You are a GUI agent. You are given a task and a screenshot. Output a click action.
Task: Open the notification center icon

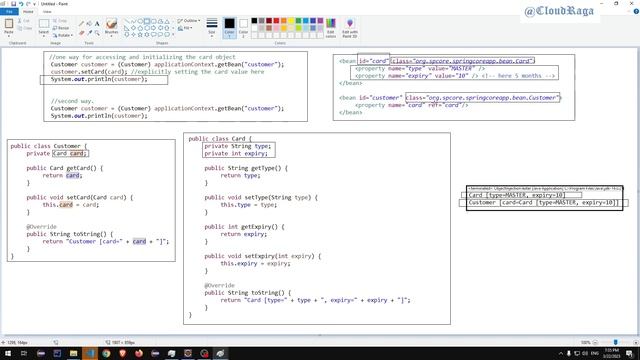coord(629,353)
